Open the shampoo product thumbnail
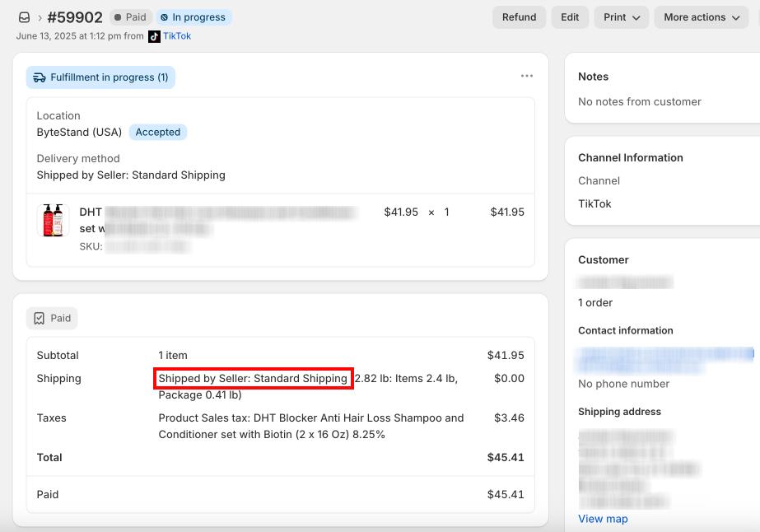 click(x=53, y=220)
